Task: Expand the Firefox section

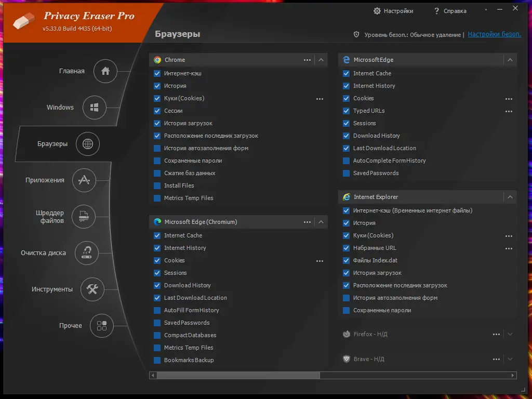Action: click(510, 334)
